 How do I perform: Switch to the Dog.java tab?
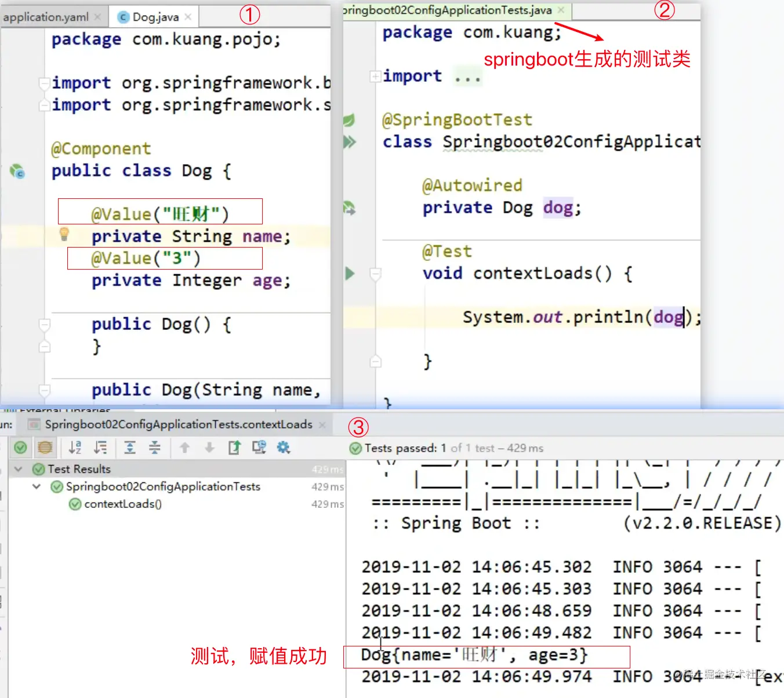tap(155, 17)
